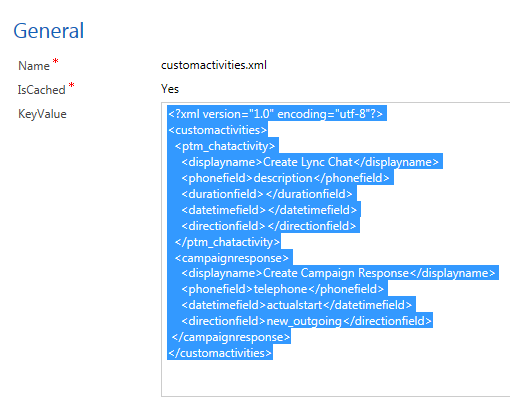Click the closing ptm_chatactivity tag line
Image resolution: width=510 pixels, height=397 pixels.
[x=227, y=242]
